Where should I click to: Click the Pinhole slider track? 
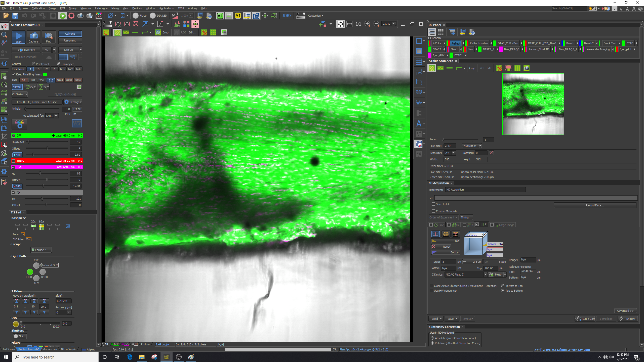[43, 109]
